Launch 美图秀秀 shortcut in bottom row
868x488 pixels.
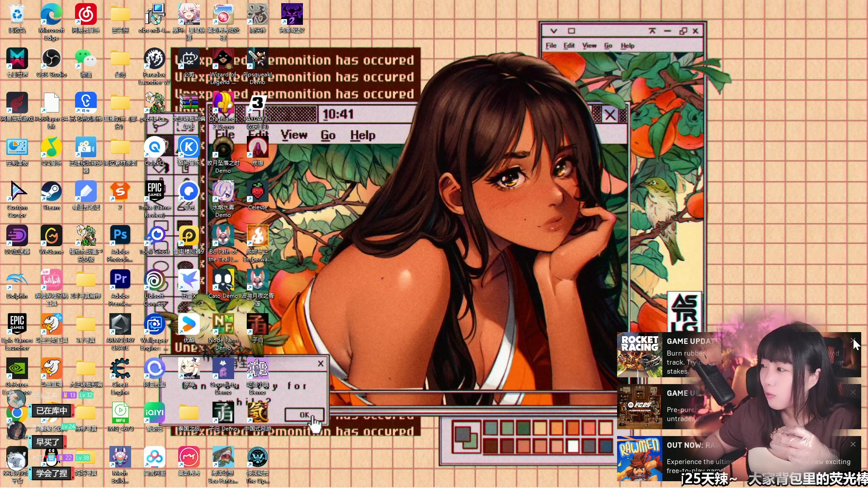[189, 461]
